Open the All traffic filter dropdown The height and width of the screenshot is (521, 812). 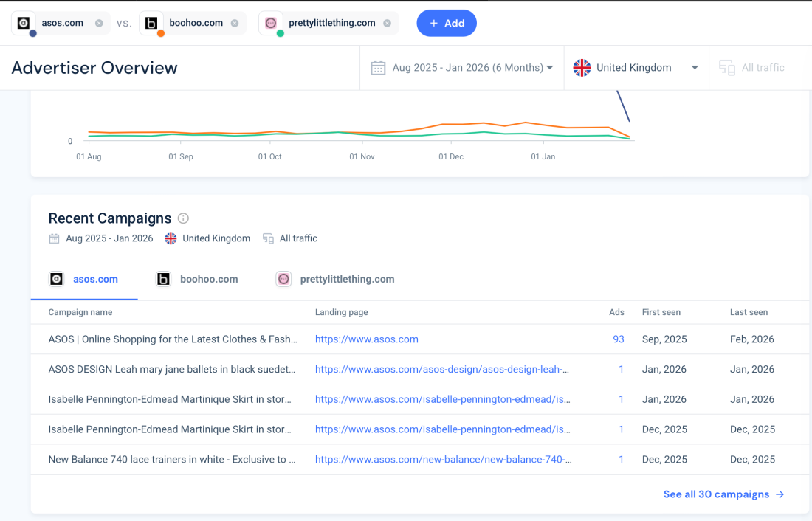(x=753, y=68)
